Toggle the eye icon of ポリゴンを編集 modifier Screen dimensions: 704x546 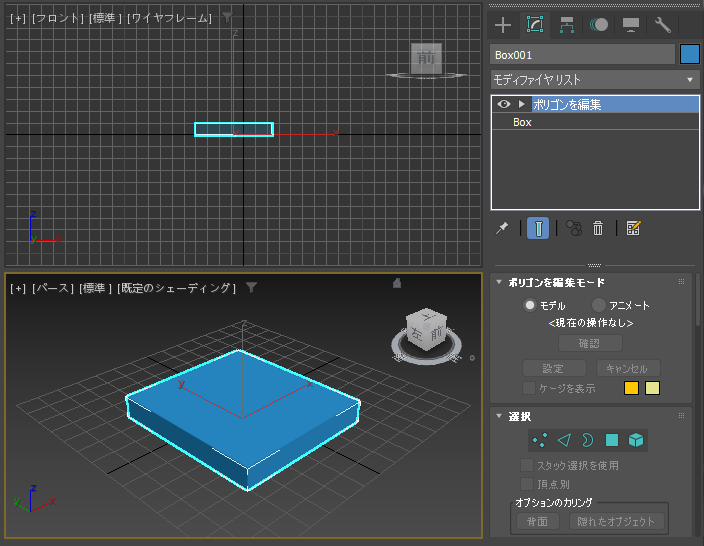coord(504,104)
